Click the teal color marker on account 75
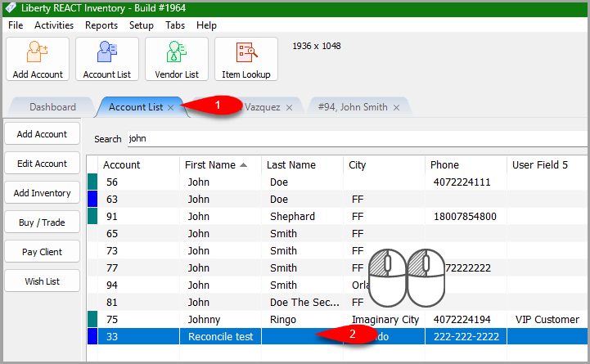This screenshot has width=590, height=364. click(x=92, y=319)
